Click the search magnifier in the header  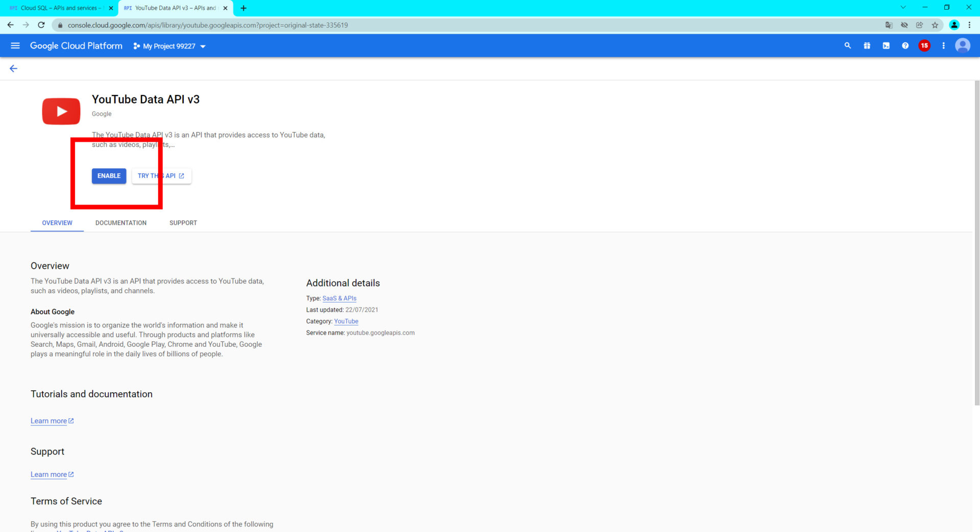coord(848,46)
